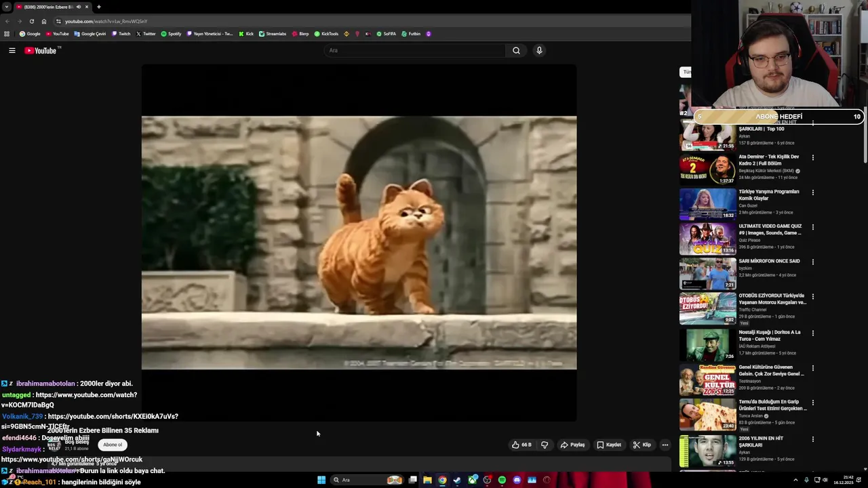
Task: Activate voice search microphone
Action: 539,50
